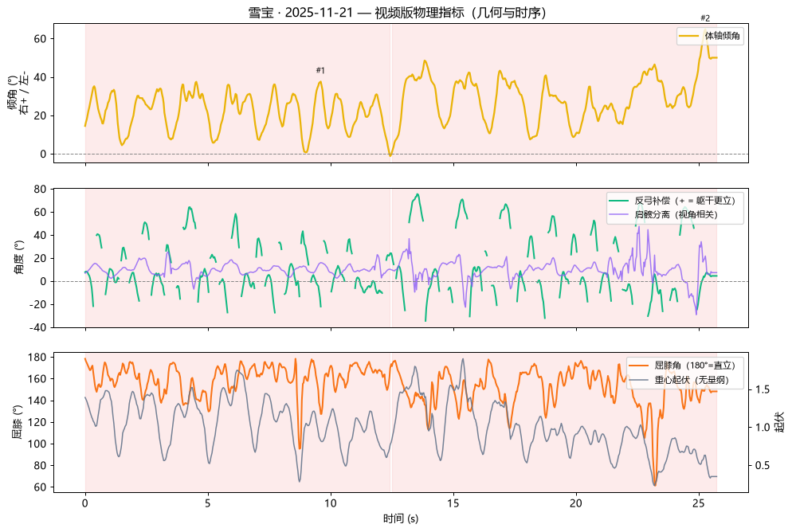
Task: Click the x-axis tick label 10
Action: (331, 503)
